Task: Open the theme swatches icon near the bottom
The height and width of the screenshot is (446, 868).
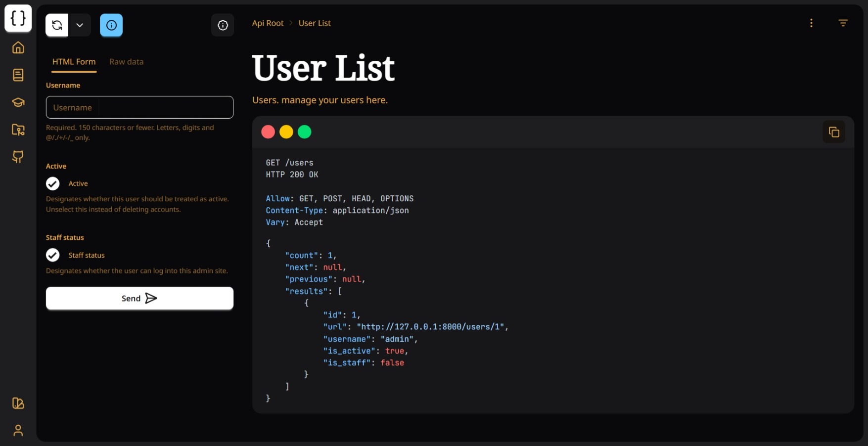Action: (18, 403)
